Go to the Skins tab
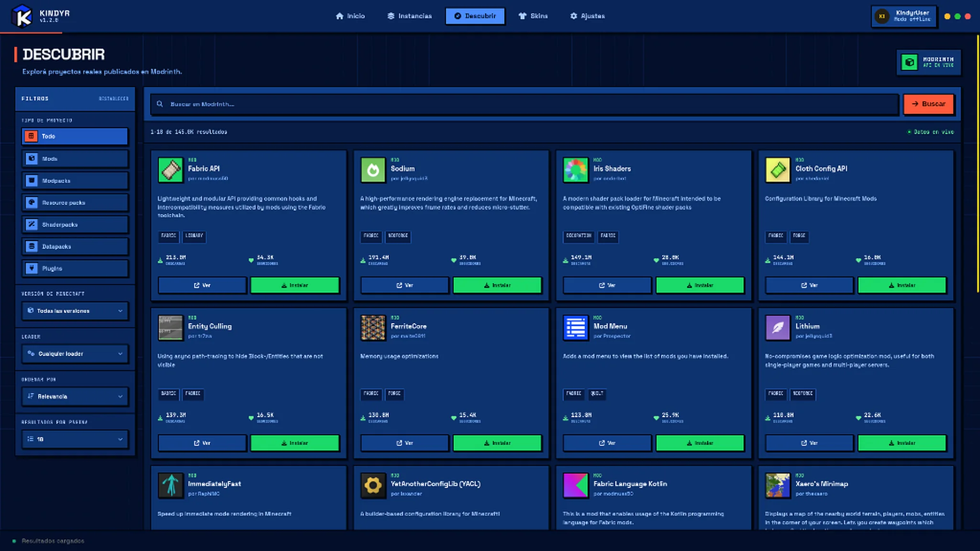 pos(533,16)
